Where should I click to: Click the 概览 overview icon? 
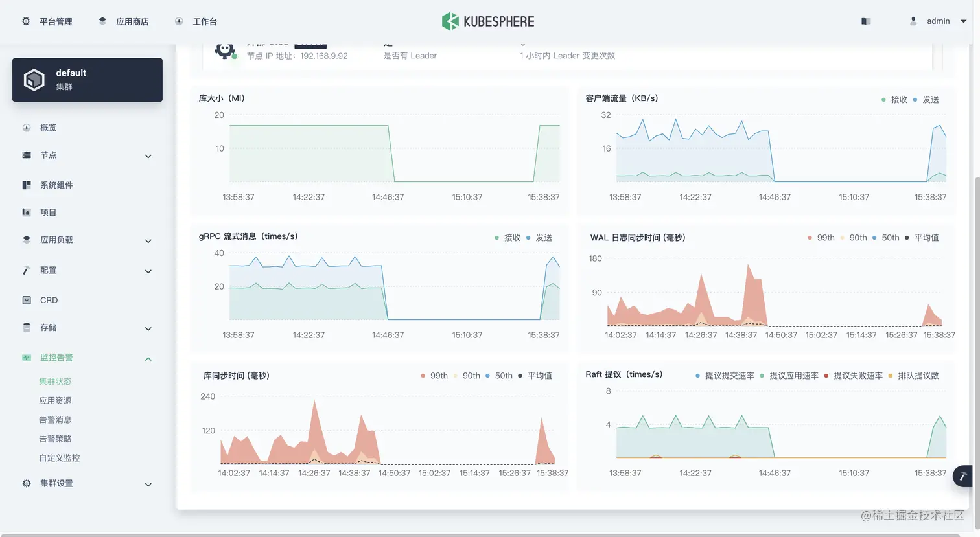coord(27,128)
